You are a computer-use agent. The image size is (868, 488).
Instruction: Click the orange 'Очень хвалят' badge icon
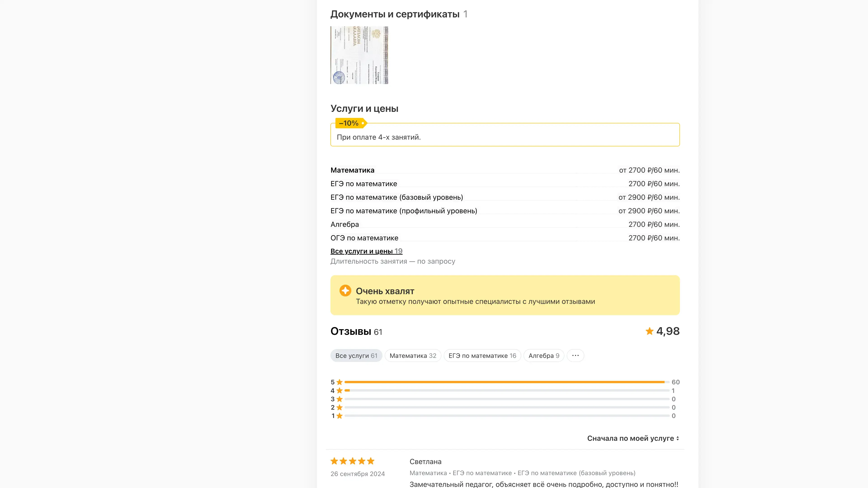[345, 291]
